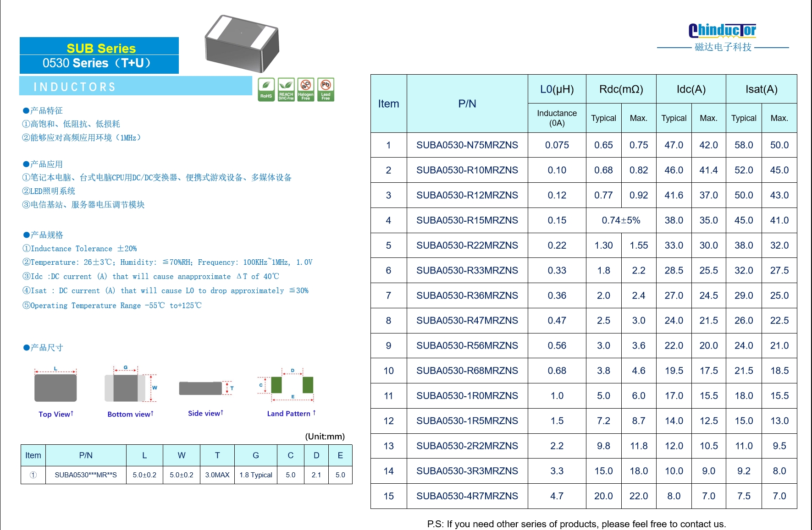Click the REACH SVHC-Free badge
The image size is (812, 530).
pyautogui.click(x=286, y=89)
